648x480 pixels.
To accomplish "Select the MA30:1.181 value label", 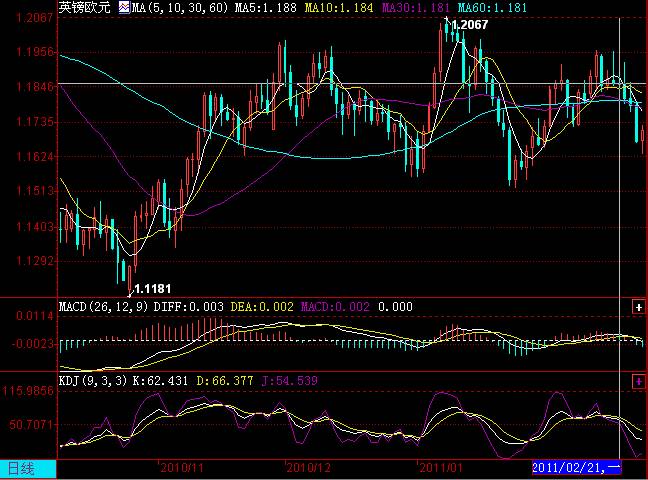I will (415, 7).
